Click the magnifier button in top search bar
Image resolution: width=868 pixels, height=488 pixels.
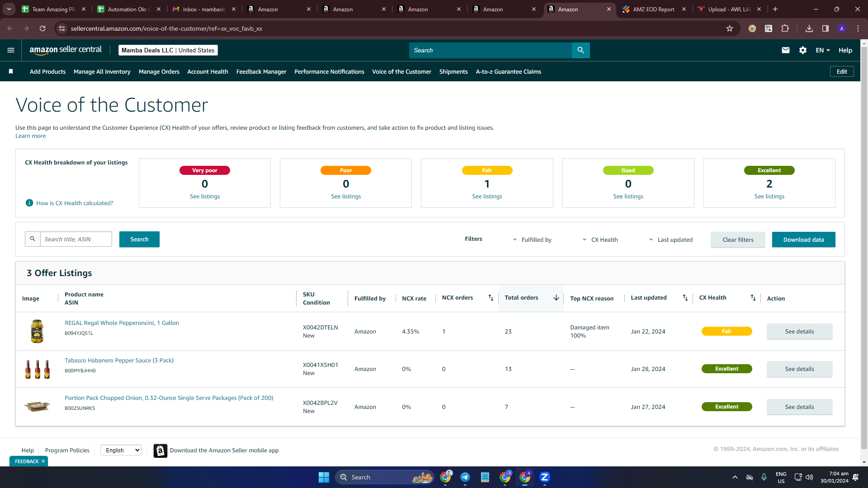pyautogui.click(x=580, y=50)
